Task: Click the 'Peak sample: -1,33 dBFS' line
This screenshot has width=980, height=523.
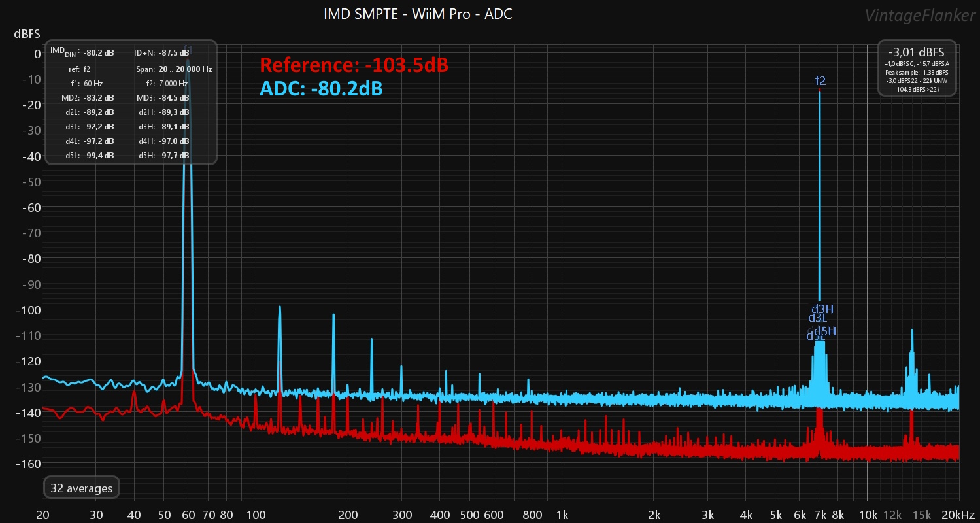Action: point(917,72)
